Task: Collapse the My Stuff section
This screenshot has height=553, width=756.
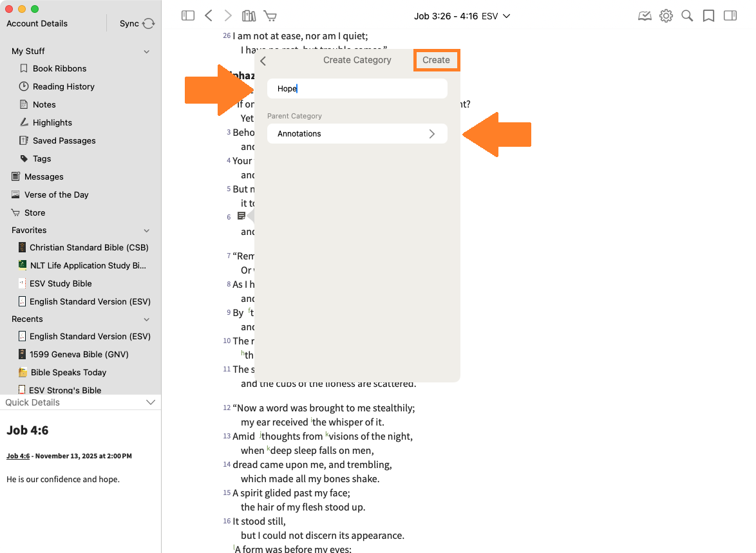Action: click(146, 52)
